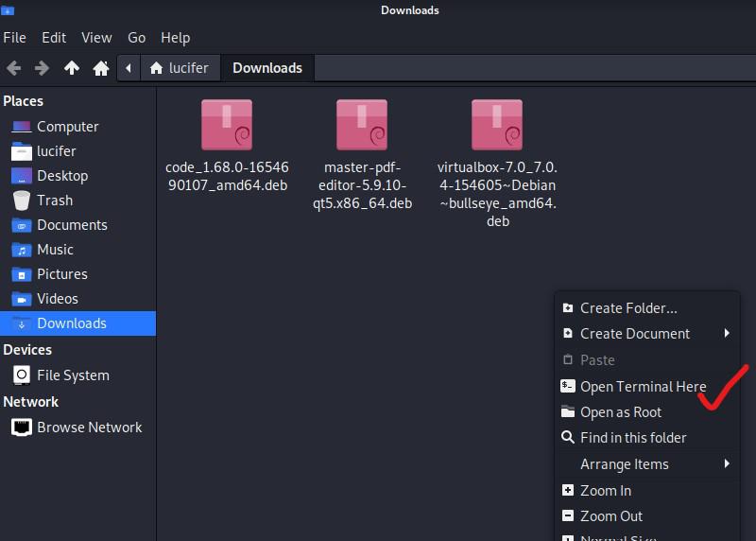The width and height of the screenshot is (756, 541).
Task: Choose Open Terminal Here in context menu
Action: [x=647, y=387]
